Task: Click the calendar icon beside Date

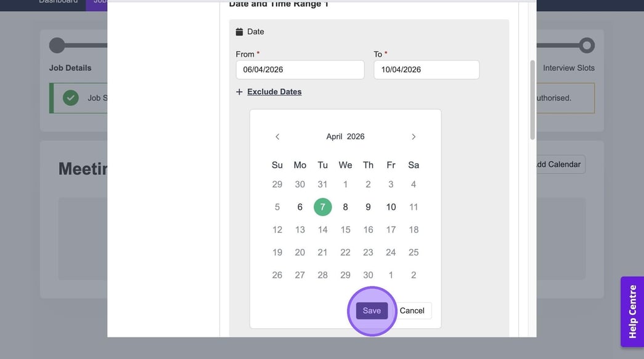Action: coord(239,32)
